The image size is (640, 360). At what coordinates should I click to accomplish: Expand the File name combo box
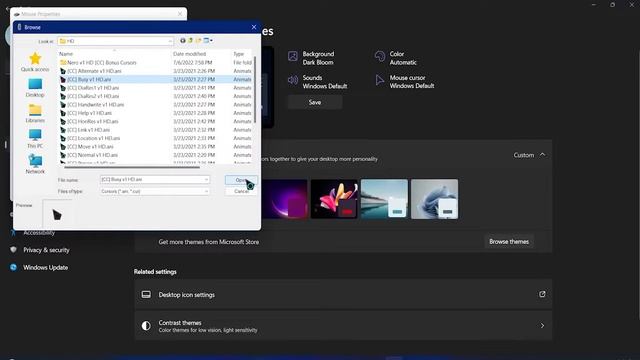pos(206,180)
